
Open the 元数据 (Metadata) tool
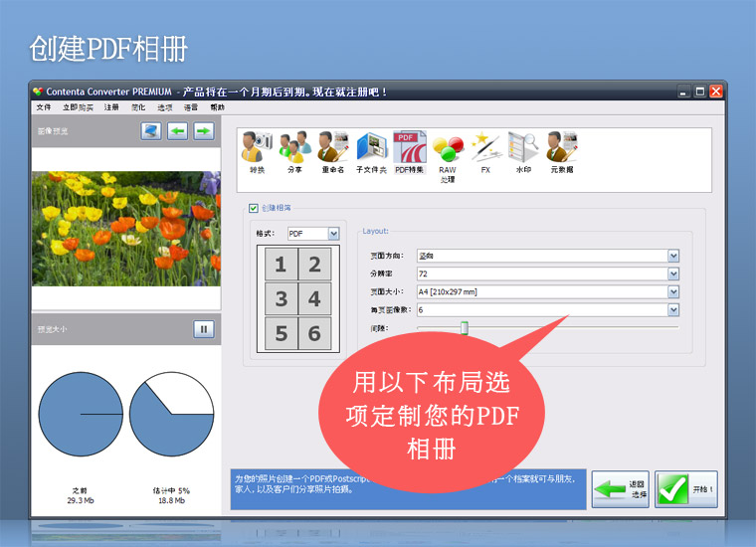point(562,149)
